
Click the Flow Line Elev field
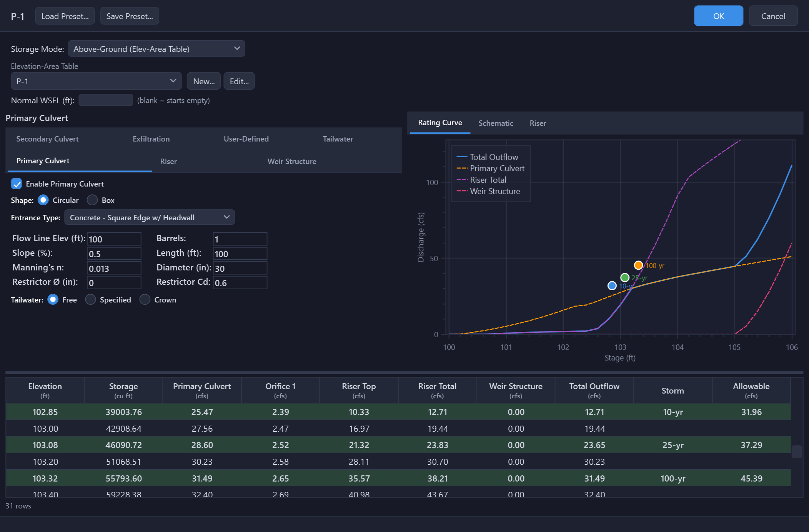(114, 239)
